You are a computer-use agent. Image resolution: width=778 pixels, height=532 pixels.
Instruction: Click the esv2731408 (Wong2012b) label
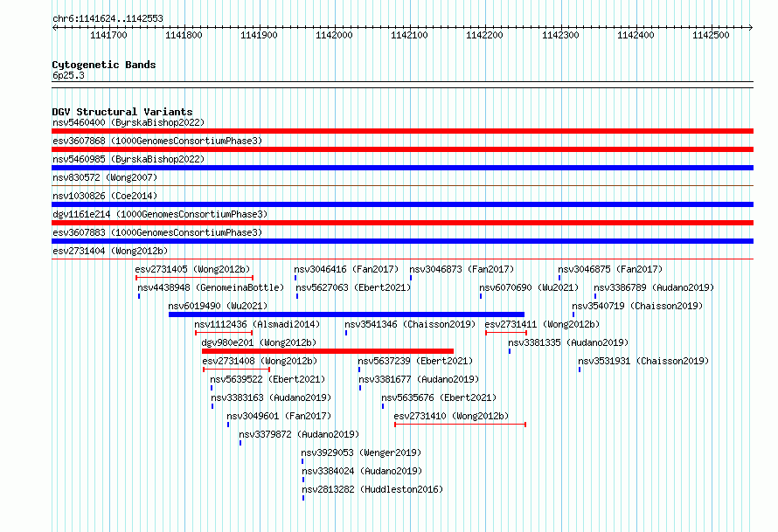[x=260, y=361]
